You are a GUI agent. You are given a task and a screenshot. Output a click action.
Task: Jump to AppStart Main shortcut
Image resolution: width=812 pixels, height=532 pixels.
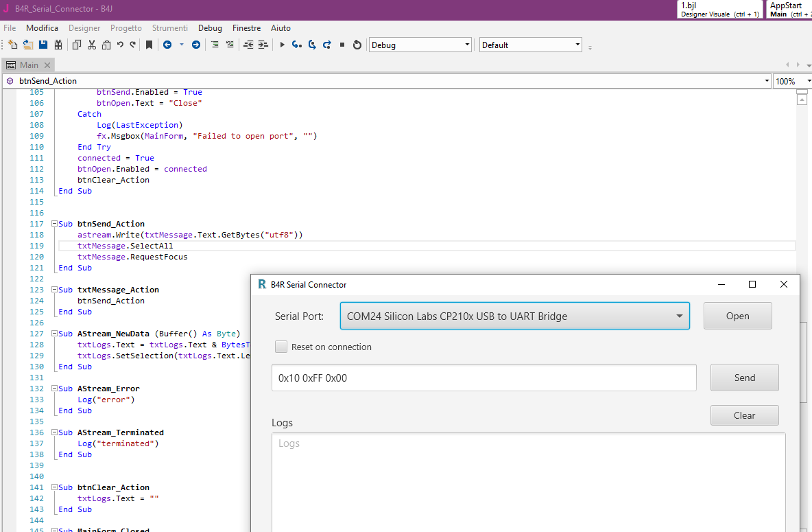(789, 10)
